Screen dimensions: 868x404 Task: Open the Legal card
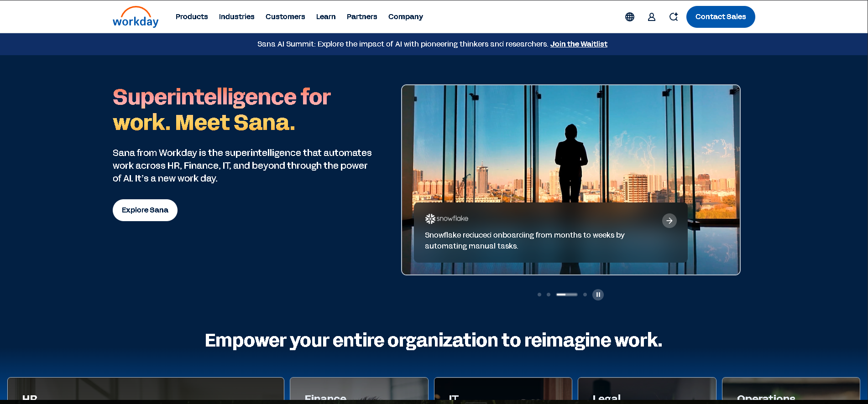(x=647, y=389)
